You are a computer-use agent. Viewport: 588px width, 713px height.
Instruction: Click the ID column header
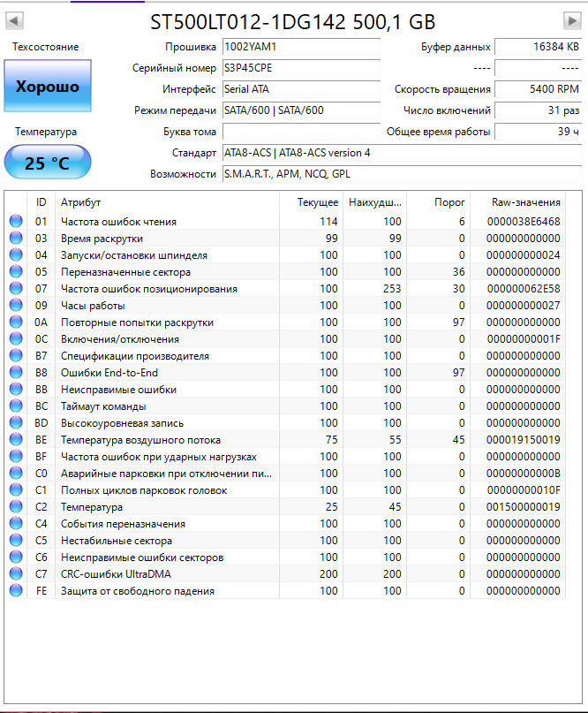(x=41, y=202)
